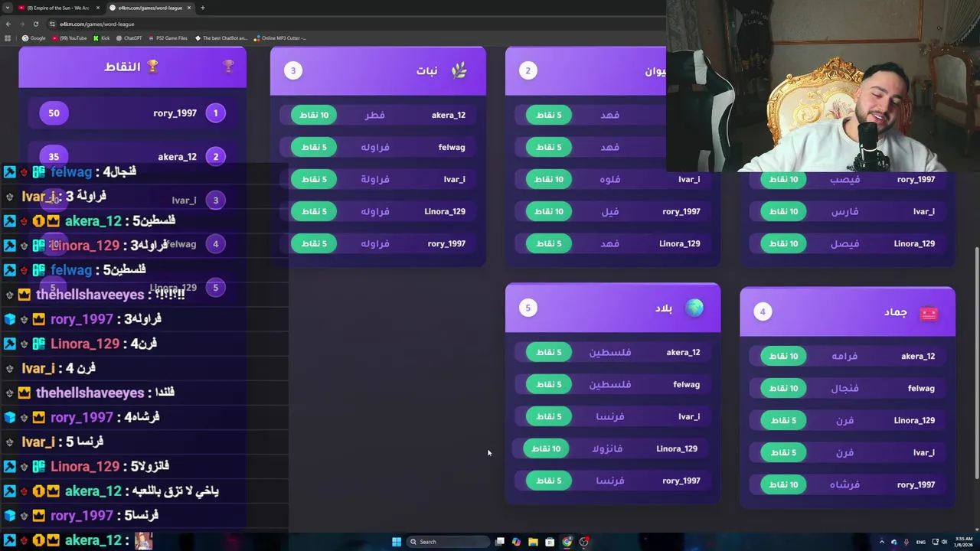
Task: Click the red icon on جماد card
Action: pyautogui.click(x=929, y=313)
